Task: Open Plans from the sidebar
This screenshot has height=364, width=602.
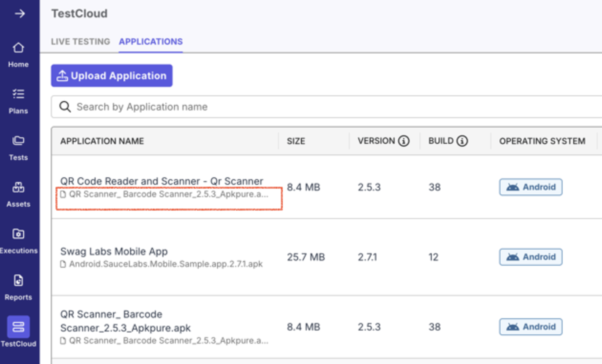Action: [18, 101]
